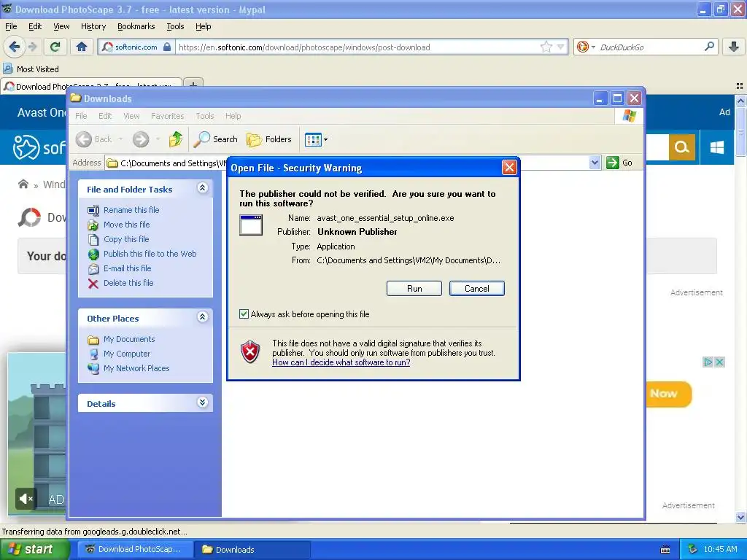Close the Open File Security Warning dialog
Screen dimensions: 747x560
pos(509,168)
